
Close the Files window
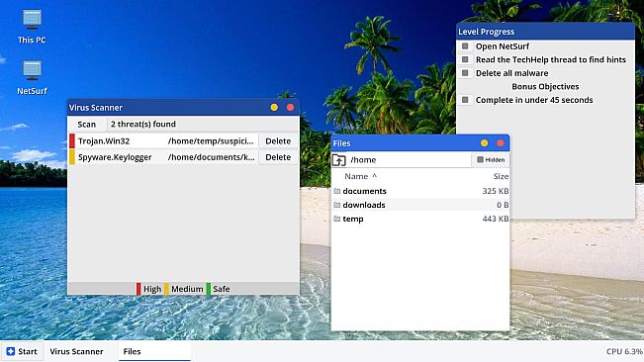point(501,143)
